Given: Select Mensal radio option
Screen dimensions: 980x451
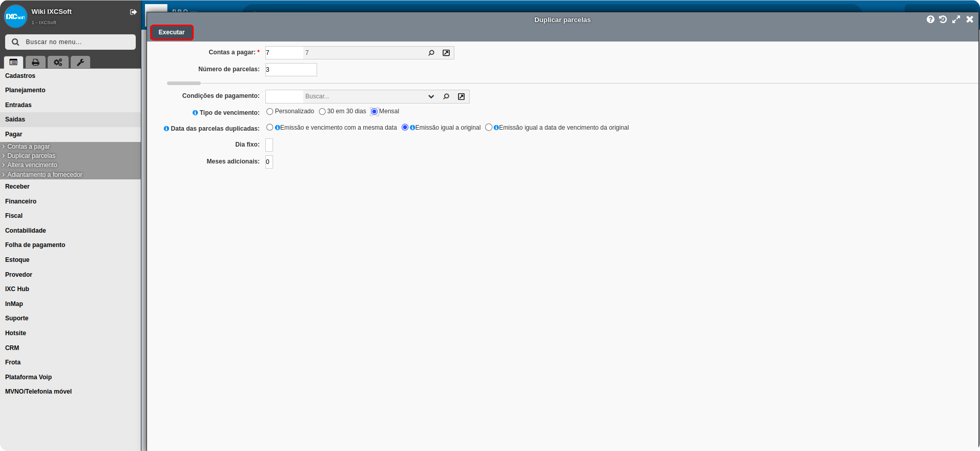Looking at the screenshot, I should tap(374, 111).
